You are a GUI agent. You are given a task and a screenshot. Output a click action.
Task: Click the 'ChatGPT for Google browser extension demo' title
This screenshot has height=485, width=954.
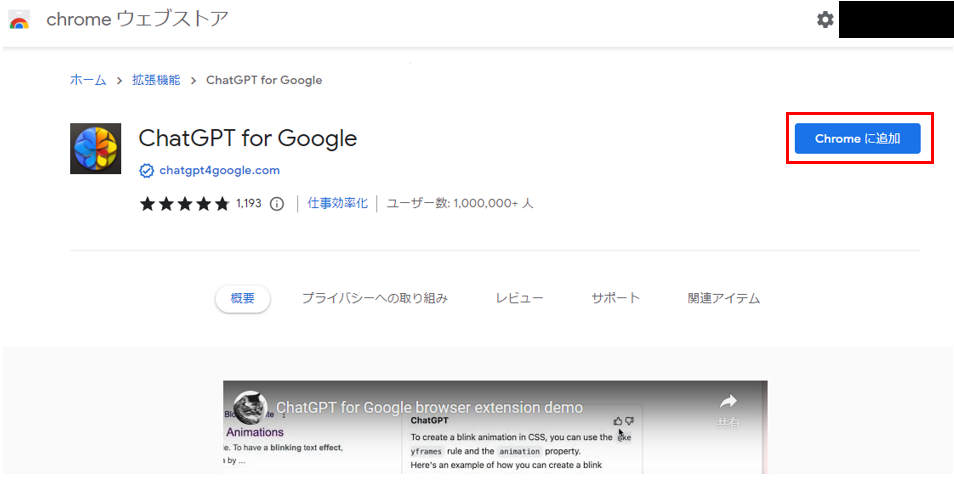click(x=429, y=407)
